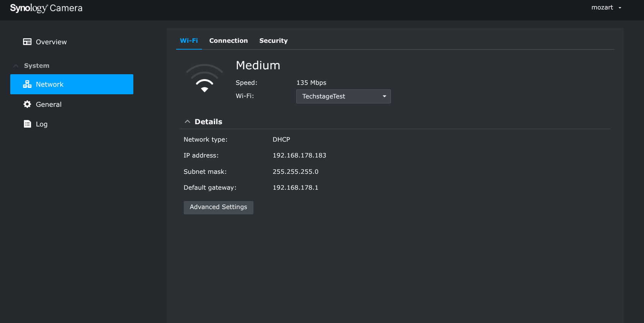Click the IP address value 192.168.178.183
644x323 pixels.
click(299, 155)
